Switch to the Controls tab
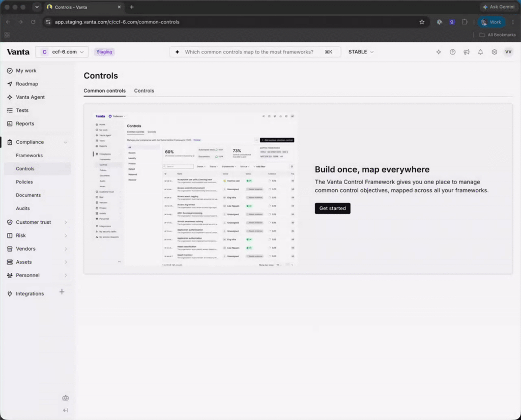The height and width of the screenshot is (420, 521). tap(144, 91)
